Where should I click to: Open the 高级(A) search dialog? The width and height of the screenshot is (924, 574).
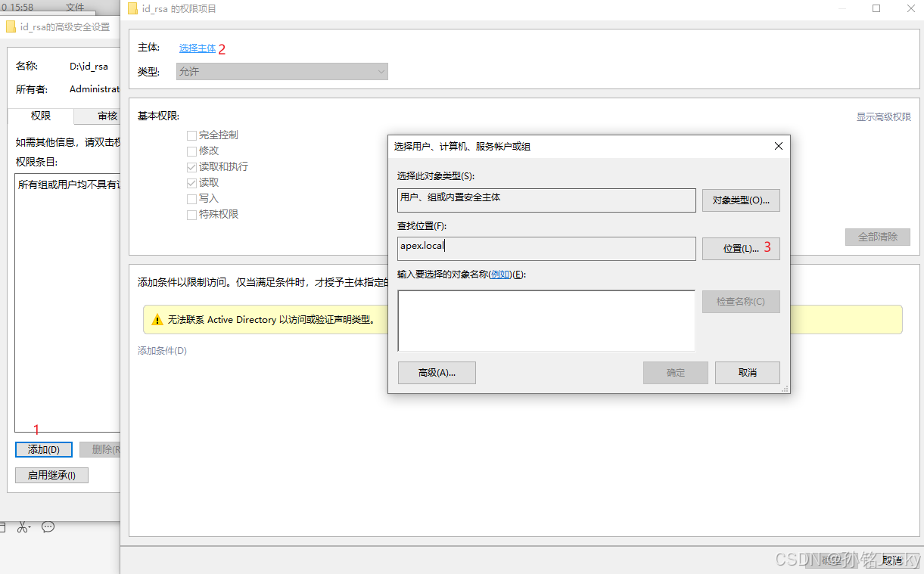point(437,372)
